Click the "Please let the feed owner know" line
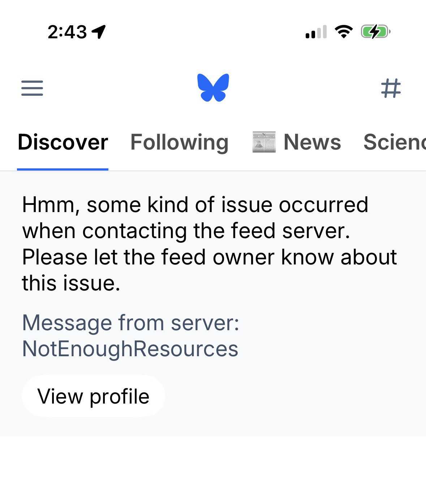 pos(210,257)
